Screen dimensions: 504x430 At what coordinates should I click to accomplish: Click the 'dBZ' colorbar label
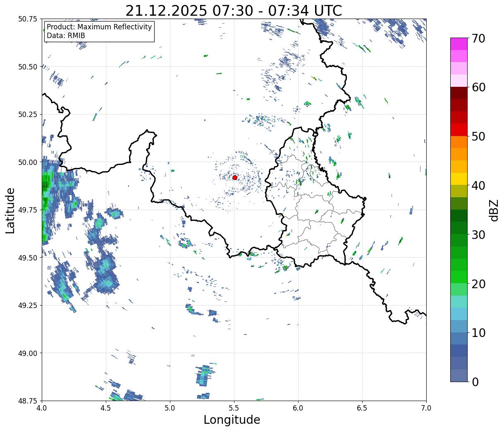[494, 210]
